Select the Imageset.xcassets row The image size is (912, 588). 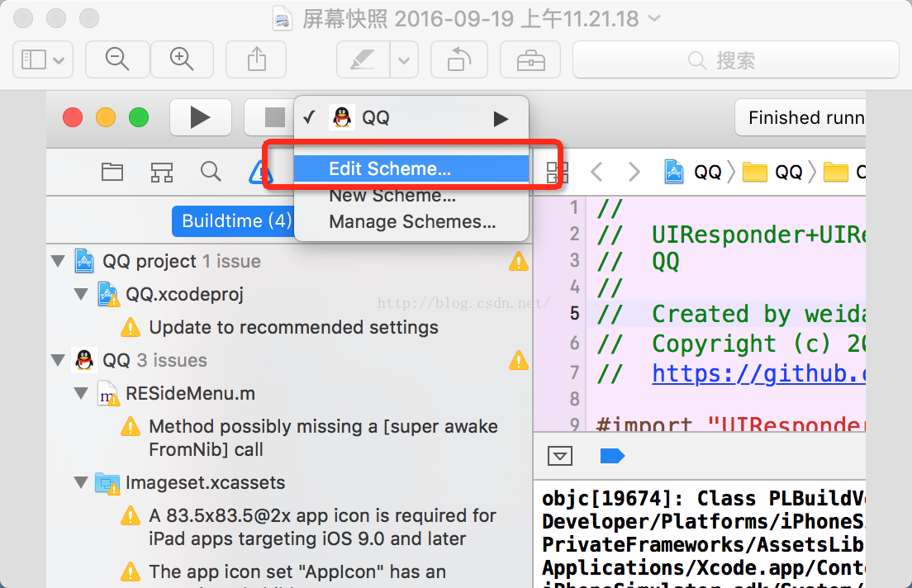(x=291, y=483)
